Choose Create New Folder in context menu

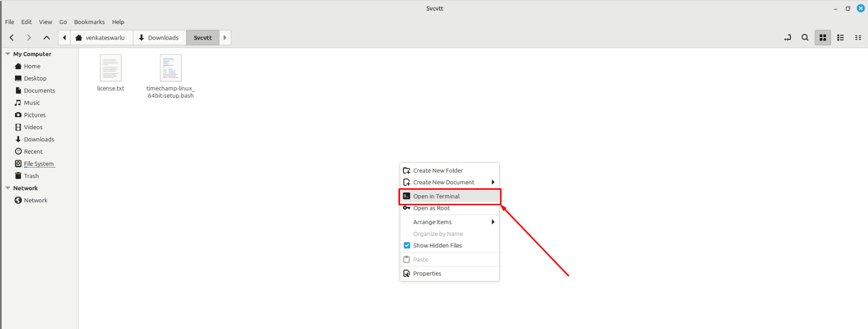coord(450,171)
